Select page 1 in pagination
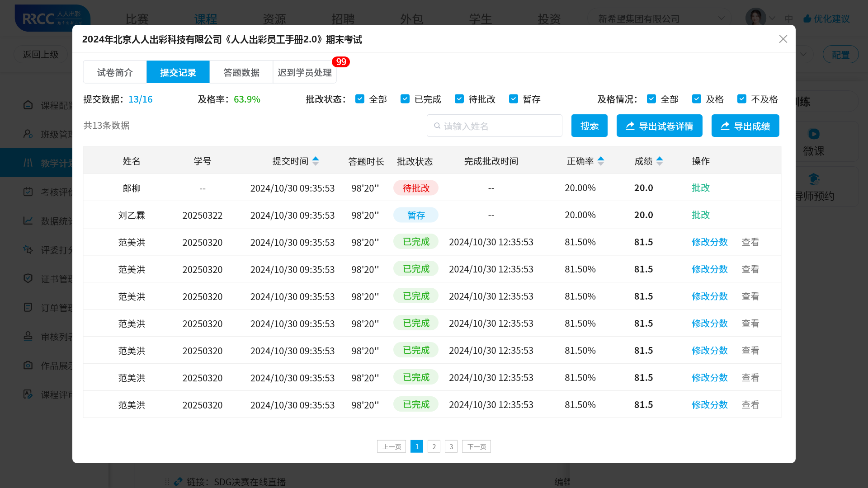This screenshot has height=488, width=868. tap(417, 446)
